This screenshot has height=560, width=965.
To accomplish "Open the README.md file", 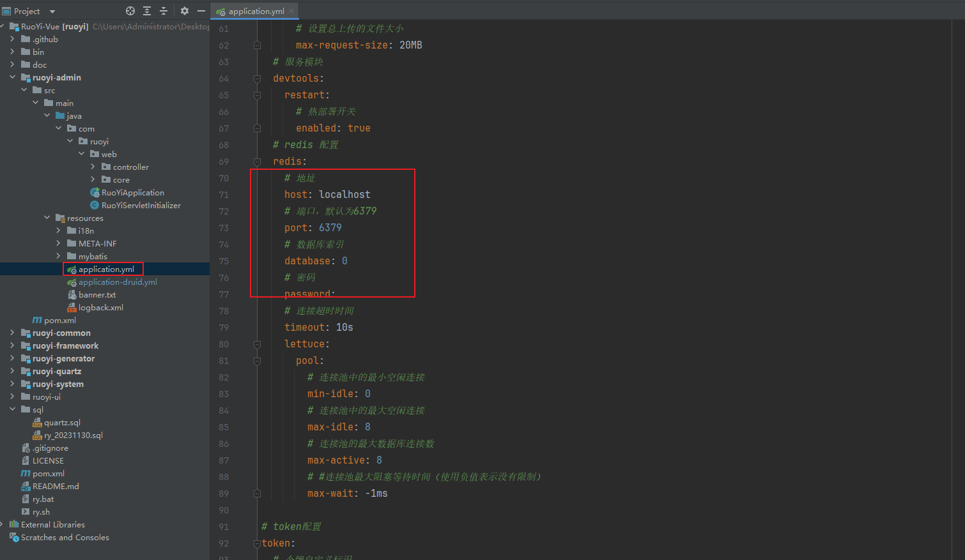I will click(x=56, y=486).
